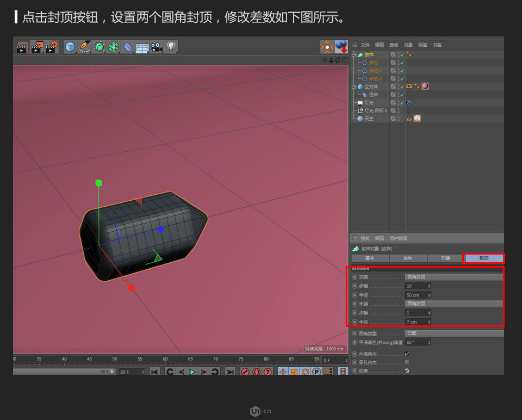Select the Subdivision Surface generator icon
Viewport: 522px width, 420px height.
(99, 47)
